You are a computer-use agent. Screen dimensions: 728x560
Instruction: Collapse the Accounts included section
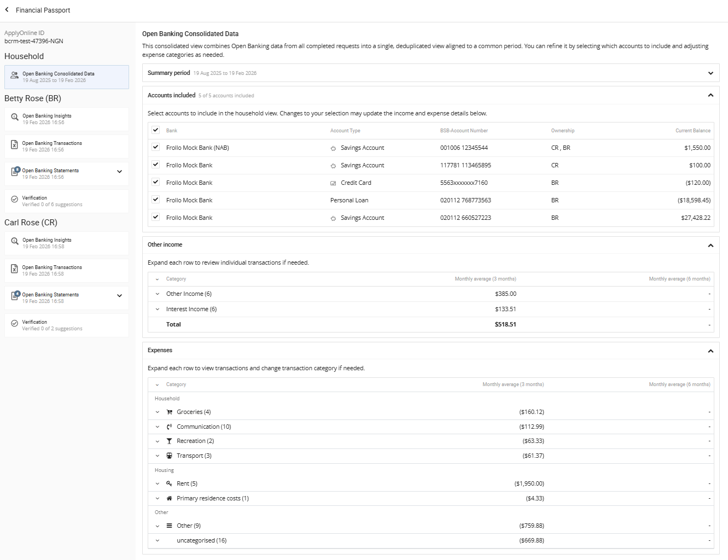pos(710,95)
